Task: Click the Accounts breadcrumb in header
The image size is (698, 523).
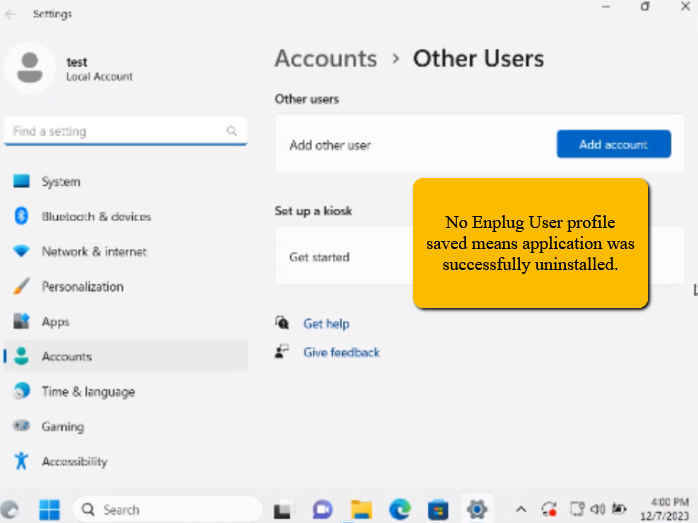Action: [x=326, y=59]
